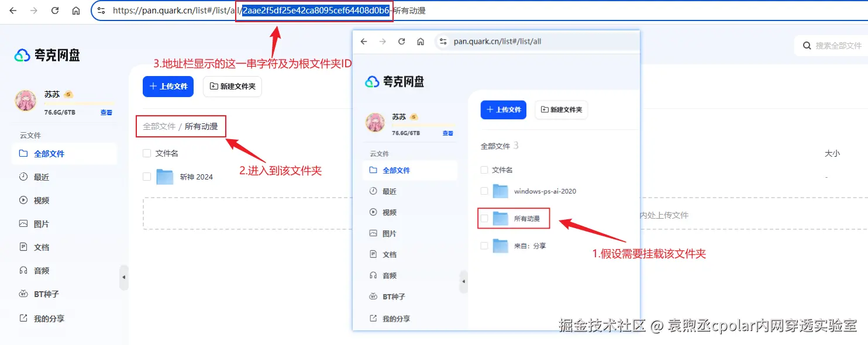The width and height of the screenshot is (868, 345).
Task: Click 所有动漫 breadcrumb in the outer window
Action: (201, 126)
